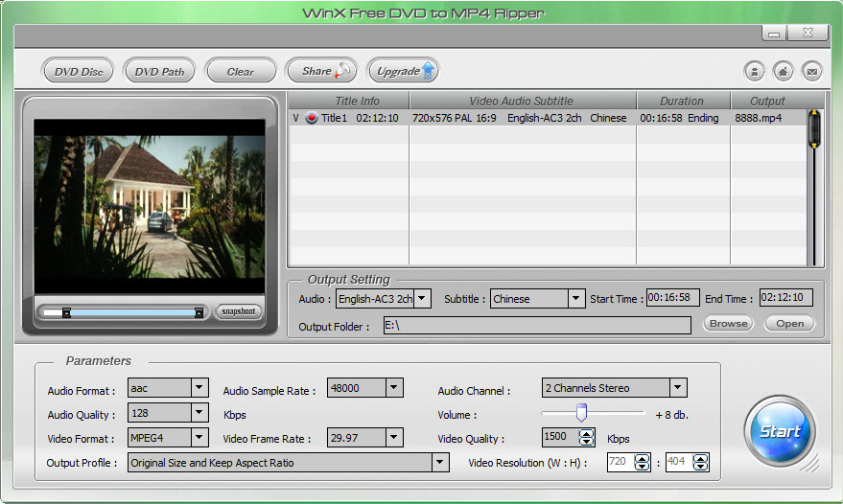Select the red radio dot beside Title1
The width and height of the screenshot is (843, 504).
312,118
